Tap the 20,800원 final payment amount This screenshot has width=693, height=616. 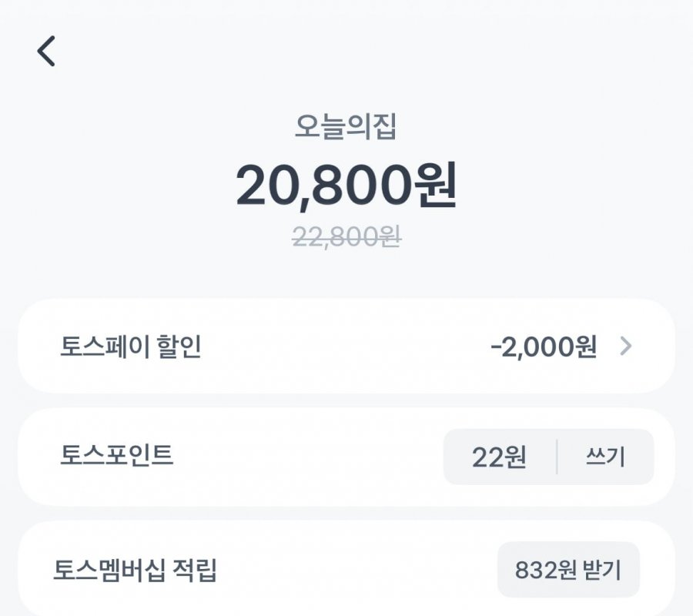pos(346,185)
